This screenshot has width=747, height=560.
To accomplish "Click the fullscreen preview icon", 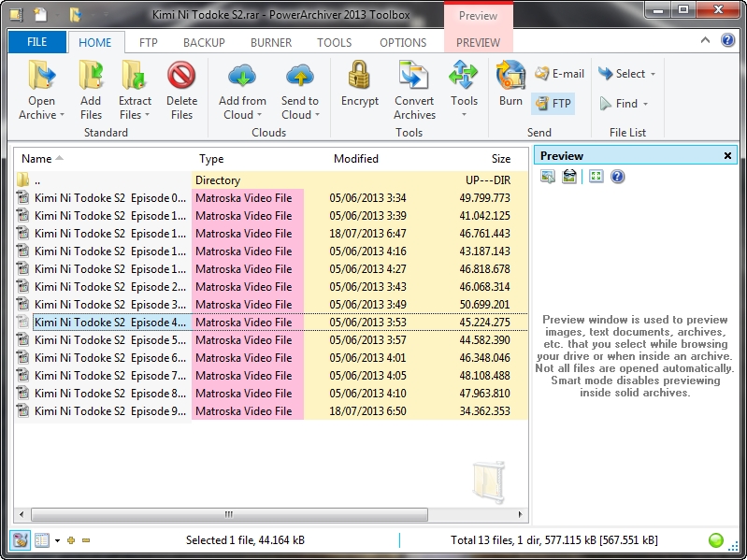I will (x=596, y=177).
